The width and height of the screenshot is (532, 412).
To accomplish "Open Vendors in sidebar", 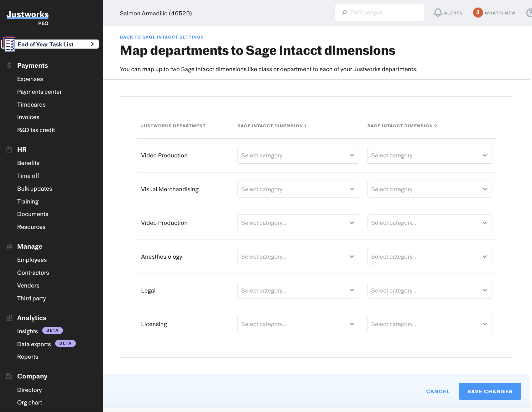I will pyautogui.click(x=28, y=286).
